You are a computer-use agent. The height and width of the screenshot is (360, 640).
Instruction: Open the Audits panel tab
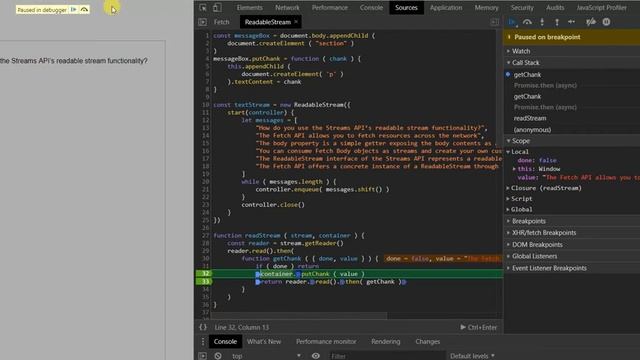555,8
